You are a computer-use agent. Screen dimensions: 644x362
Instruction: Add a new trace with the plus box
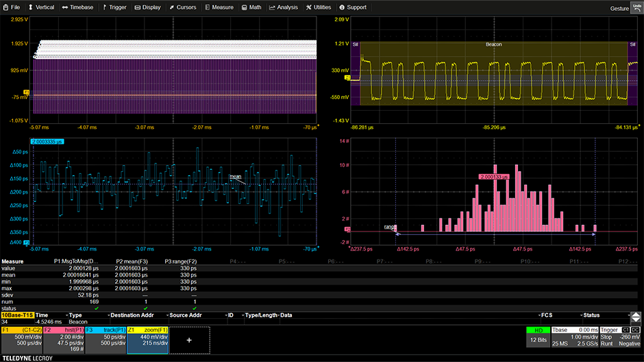tap(189, 339)
